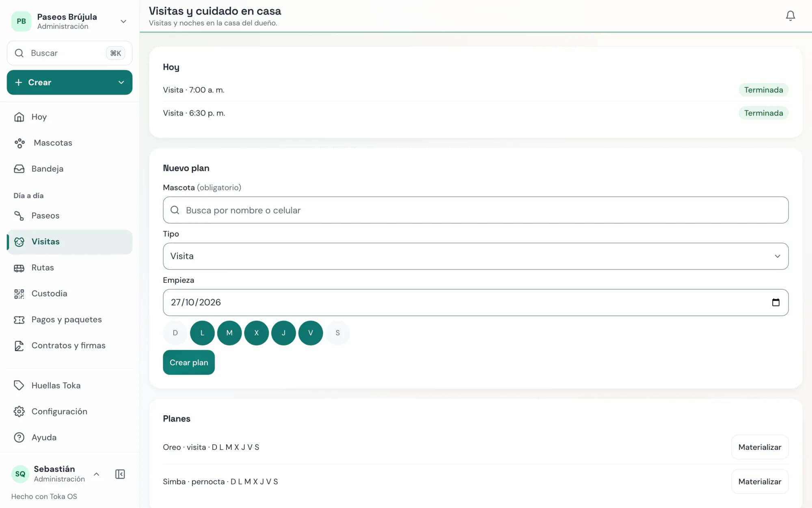This screenshot has height=508, width=812.
Task: Click the Hoy home icon
Action: pyautogui.click(x=19, y=117)
